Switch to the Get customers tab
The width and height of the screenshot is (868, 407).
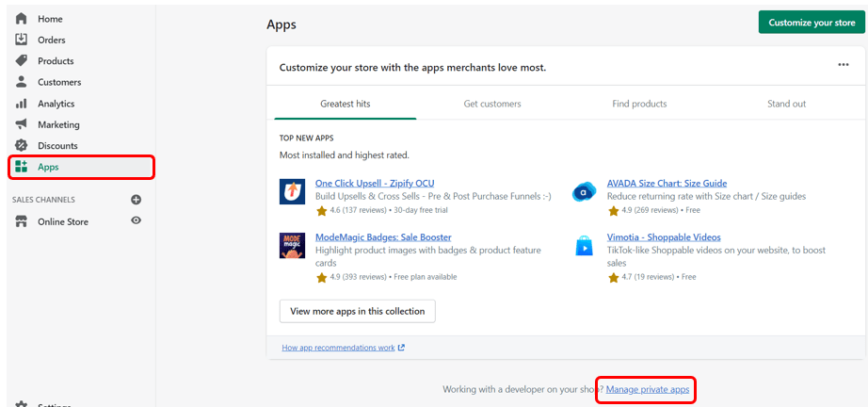tap(492, 104)
